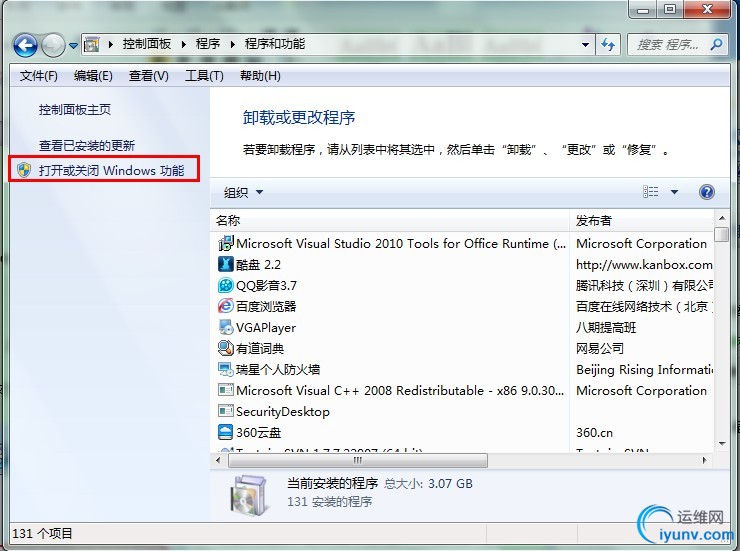Viewport: 740px width, 551px height.
Task: Click the 酷盘 2.2 icon
Action: tap(226, 264)
